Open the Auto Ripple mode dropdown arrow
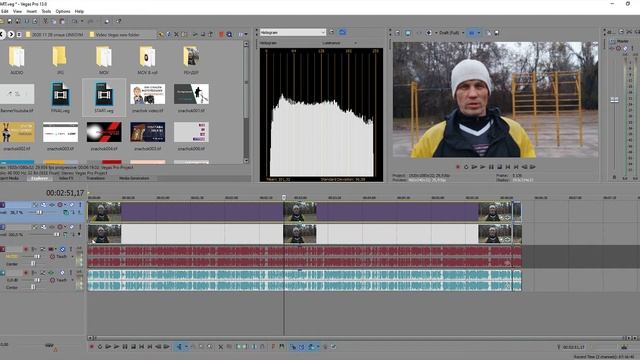The width and height of the screenshot is (640, 360). (318, 347)
